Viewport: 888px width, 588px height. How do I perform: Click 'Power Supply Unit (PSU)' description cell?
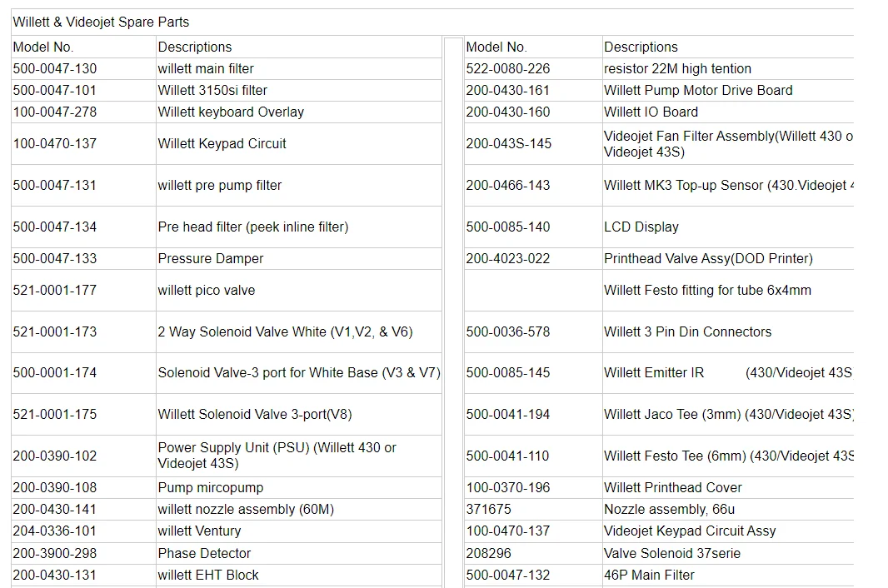click(299, 456)
